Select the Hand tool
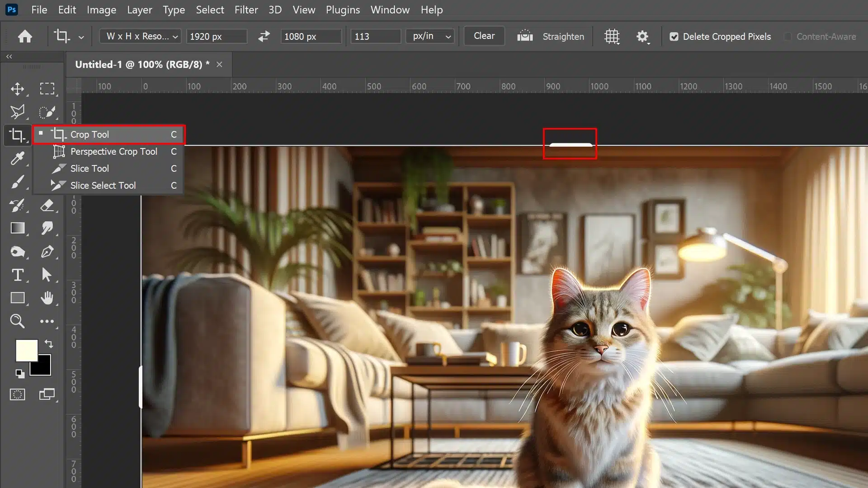Screen dimensions: 868x488 pos(47,298)
